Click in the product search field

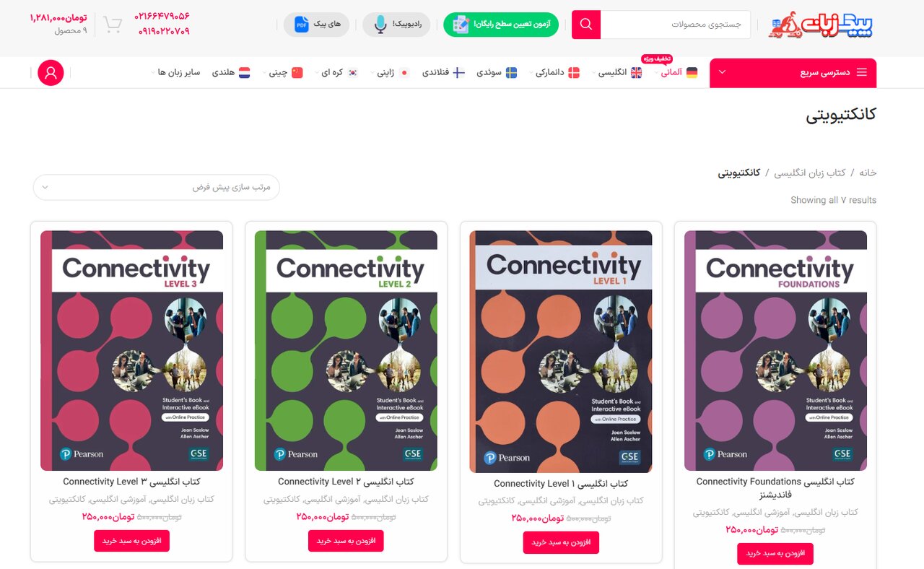(675, 25)
